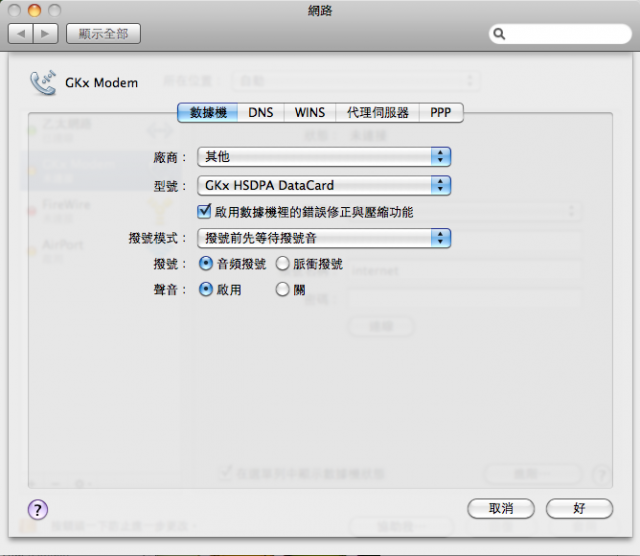Click the GKx Modem title text

point(102,83)
